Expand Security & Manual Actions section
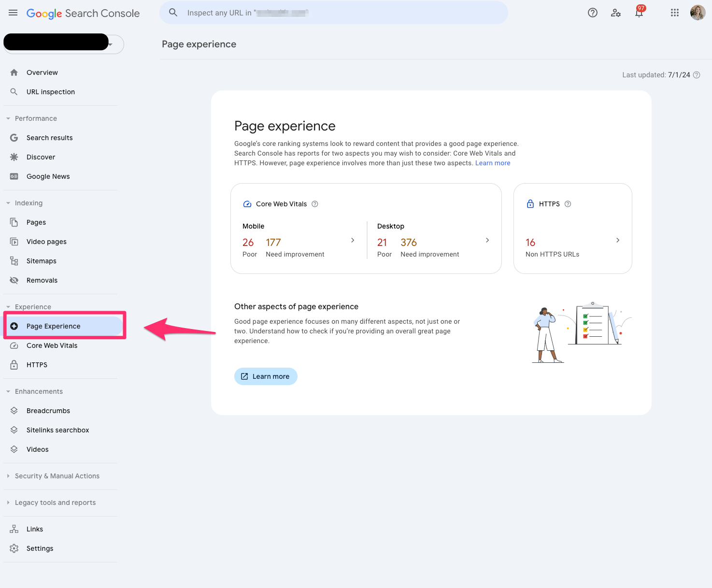This screenshot has height=588, width=712. click(x=8, y=476)
